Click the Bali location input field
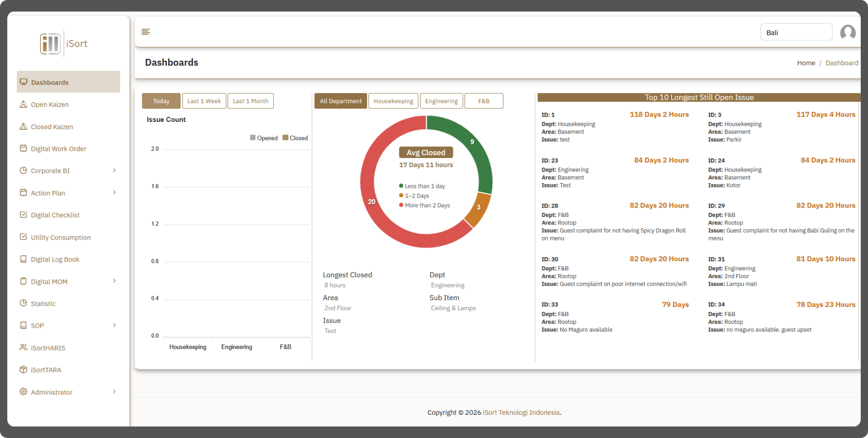The image size is (868, 438). (x=796, y=32)
